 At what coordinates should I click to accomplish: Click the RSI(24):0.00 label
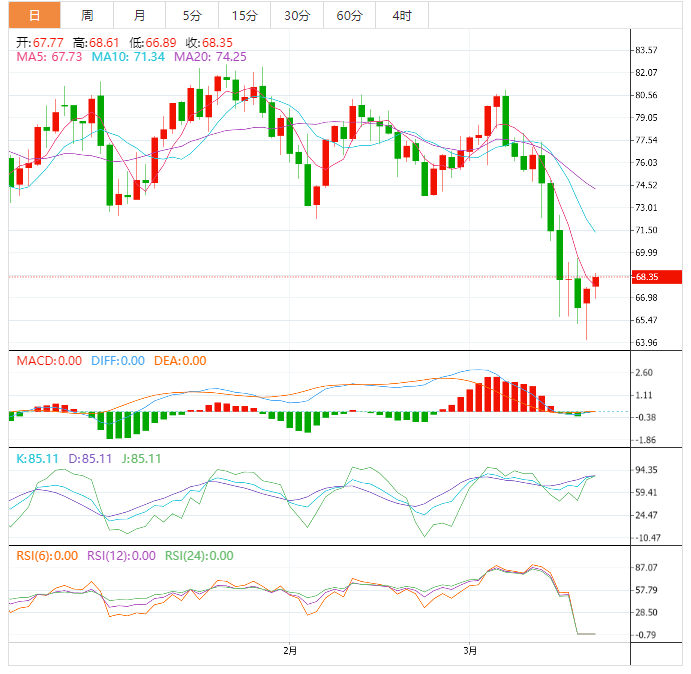[199, 556]
